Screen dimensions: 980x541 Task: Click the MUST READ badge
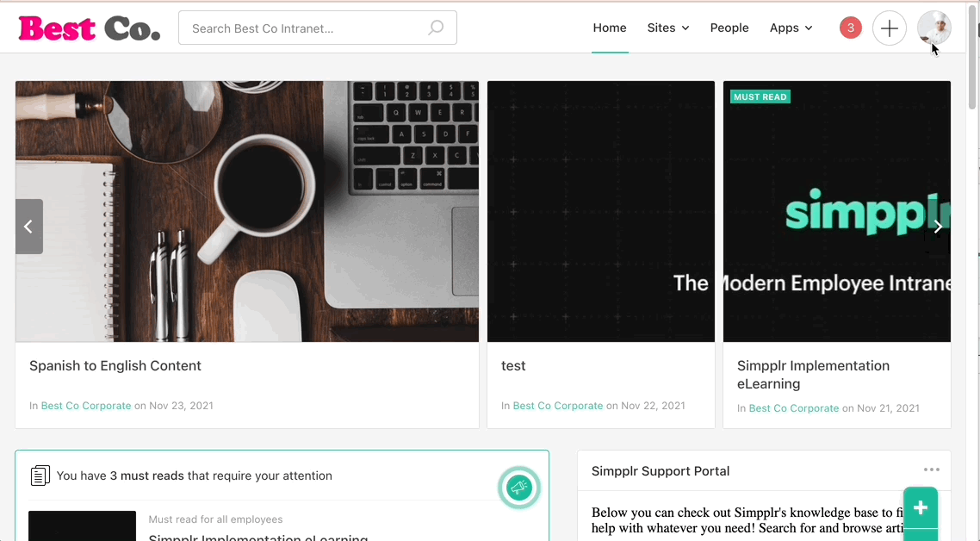click(x=760, y=97)
